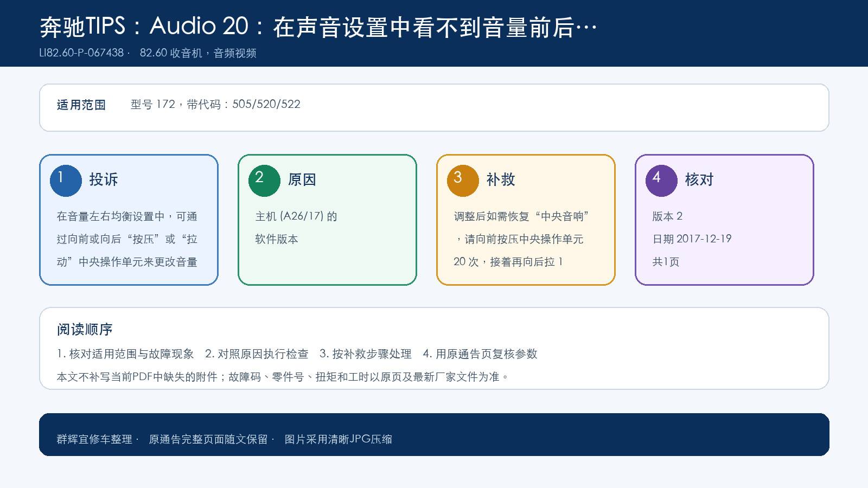Image resolution: width=868 pixels, height=488 pixels.
Task: Click the text 软件版本
Action: [x=277, y=239]
